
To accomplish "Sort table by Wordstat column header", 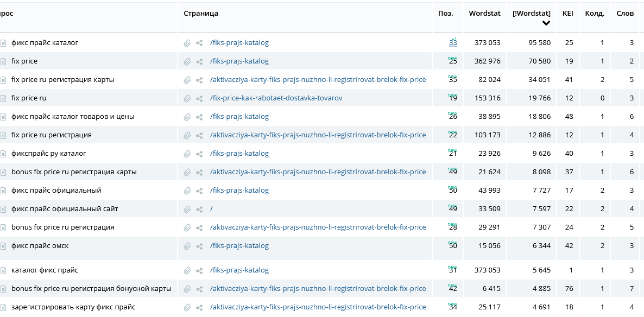I will (x=484, y=14).
